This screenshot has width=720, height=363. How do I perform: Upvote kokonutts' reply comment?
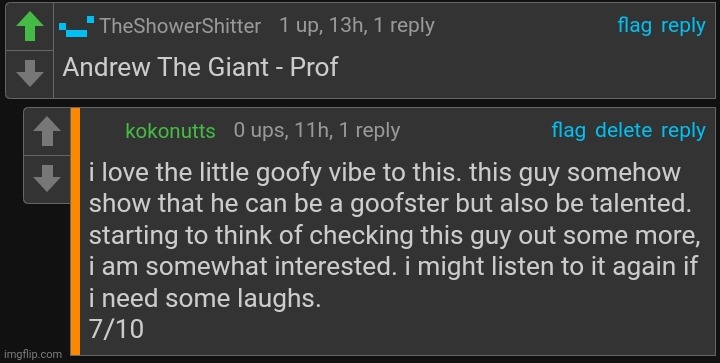point(47,132)
